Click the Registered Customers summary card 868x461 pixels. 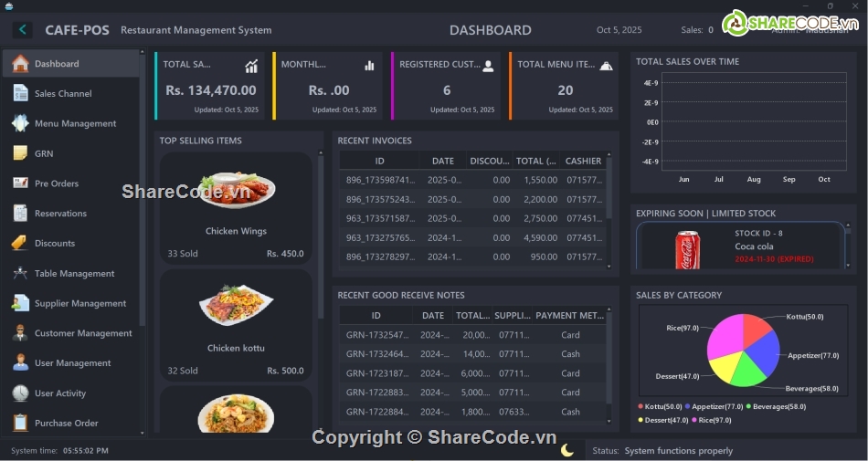(446, 87)
